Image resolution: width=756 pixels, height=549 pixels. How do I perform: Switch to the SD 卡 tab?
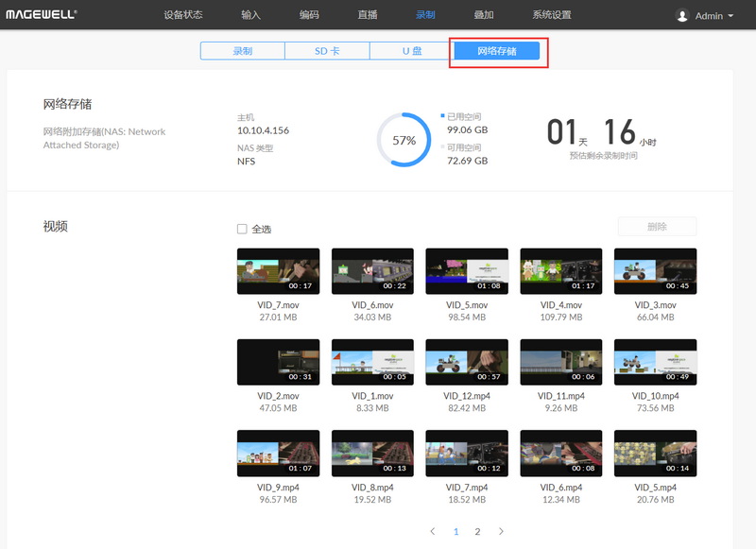[x=327, y=51]
